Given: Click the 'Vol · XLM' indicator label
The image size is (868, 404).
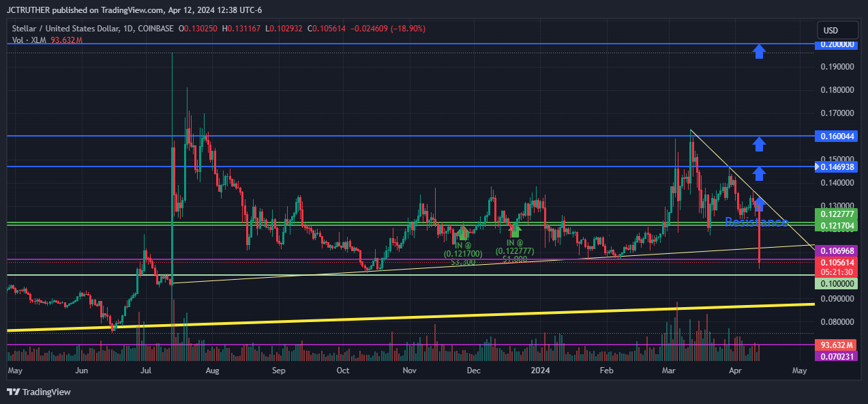Looking at the screenshot, I should click(x=30, y=40).
